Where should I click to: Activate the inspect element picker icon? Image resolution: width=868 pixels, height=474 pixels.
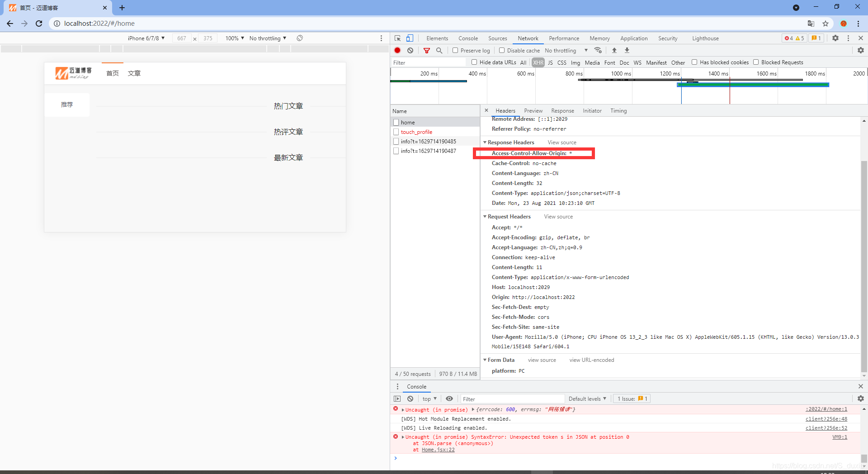pos(398,38)
